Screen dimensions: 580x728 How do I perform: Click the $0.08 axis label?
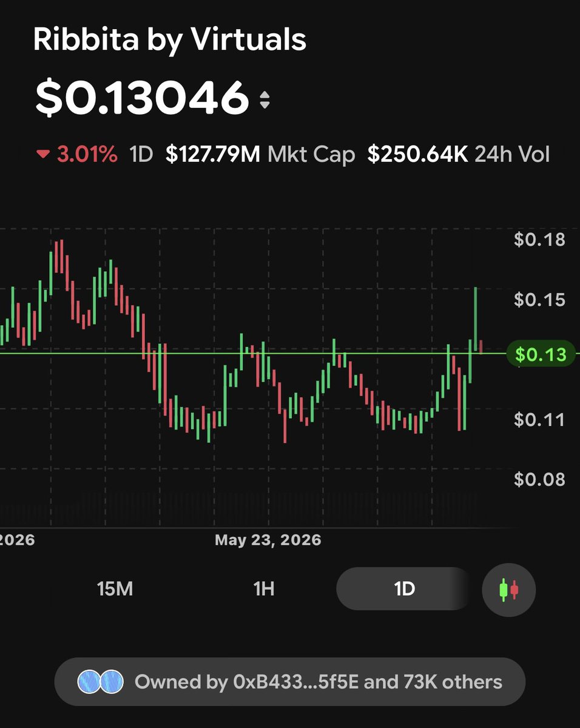(x=539, y=480)
